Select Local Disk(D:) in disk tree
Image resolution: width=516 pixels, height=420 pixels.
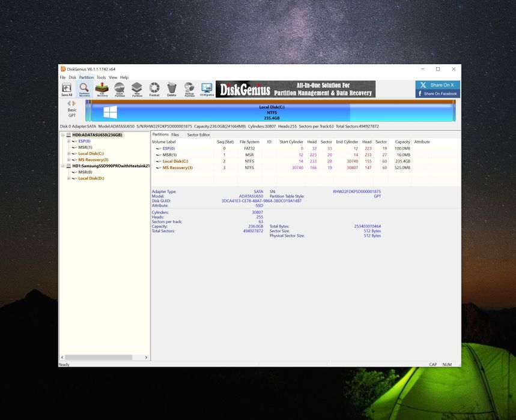click(x=91, y=178)
